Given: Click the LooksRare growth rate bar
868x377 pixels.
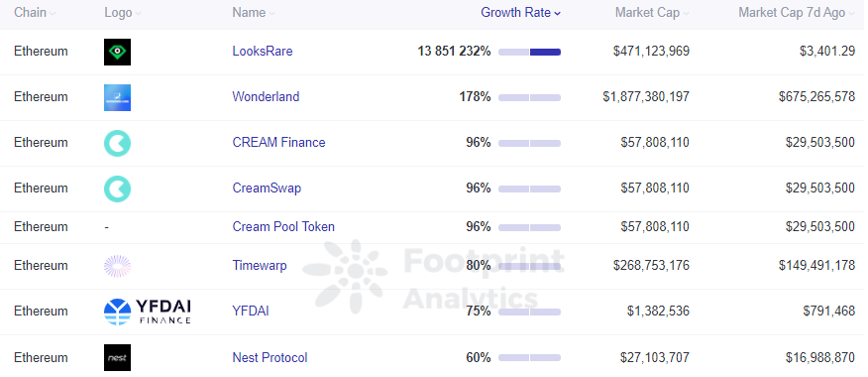Looking at the screenshot, I should point(529,53).
